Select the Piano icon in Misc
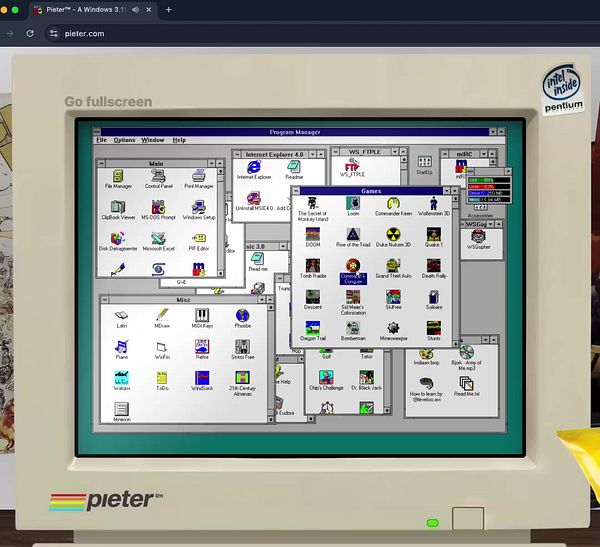This screenshot has height=547, width=600. coord(122,349)
